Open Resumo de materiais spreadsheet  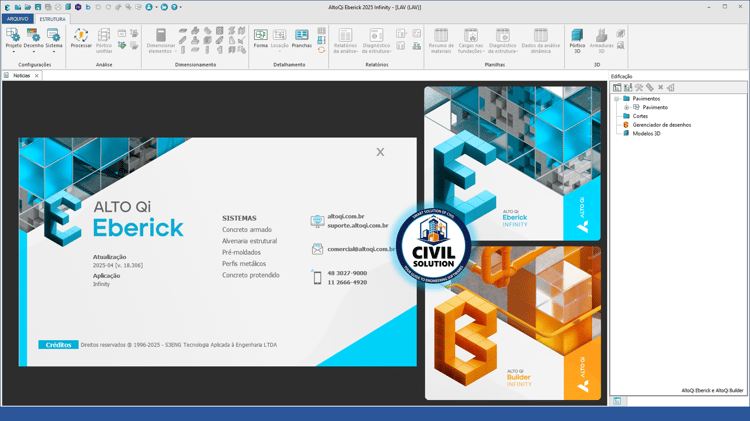click(441, 40)
